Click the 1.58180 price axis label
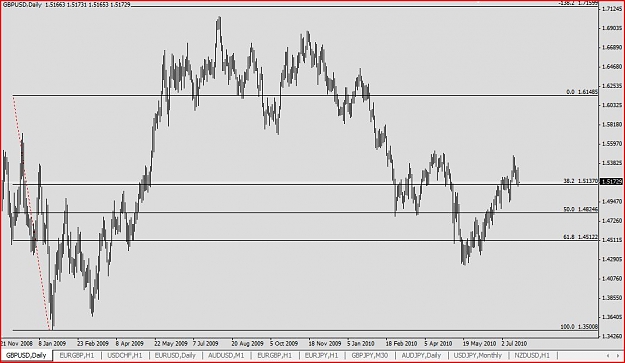625x363 pixels. click(611, 124)
